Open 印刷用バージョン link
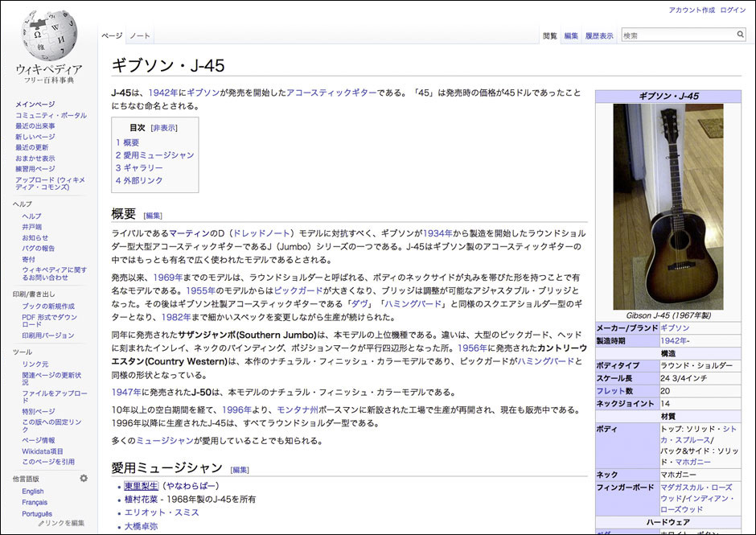 click(48, 335)
